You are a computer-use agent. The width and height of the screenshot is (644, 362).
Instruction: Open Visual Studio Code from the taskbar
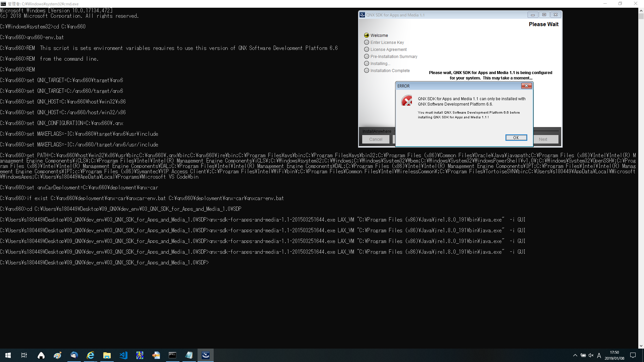coord(123,355)
